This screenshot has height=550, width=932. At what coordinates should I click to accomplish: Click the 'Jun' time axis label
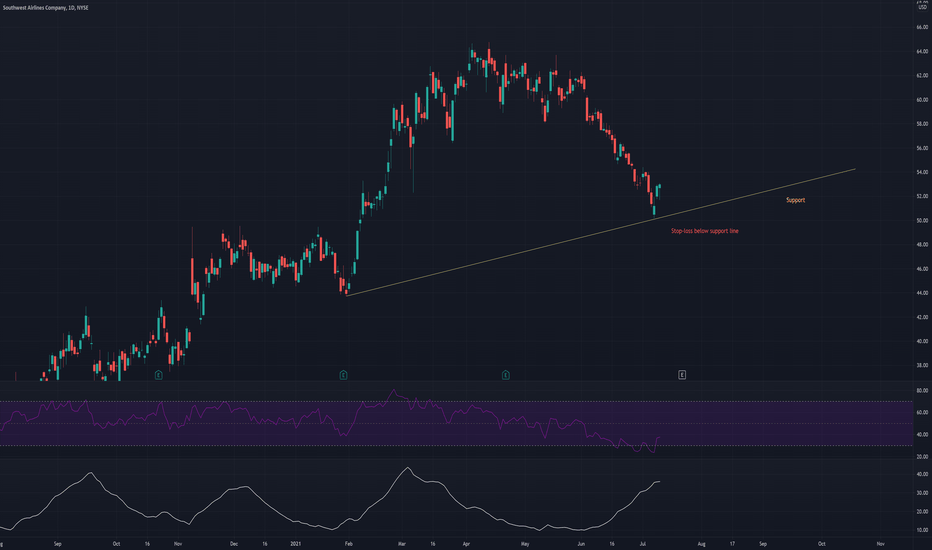click(581, 543)
